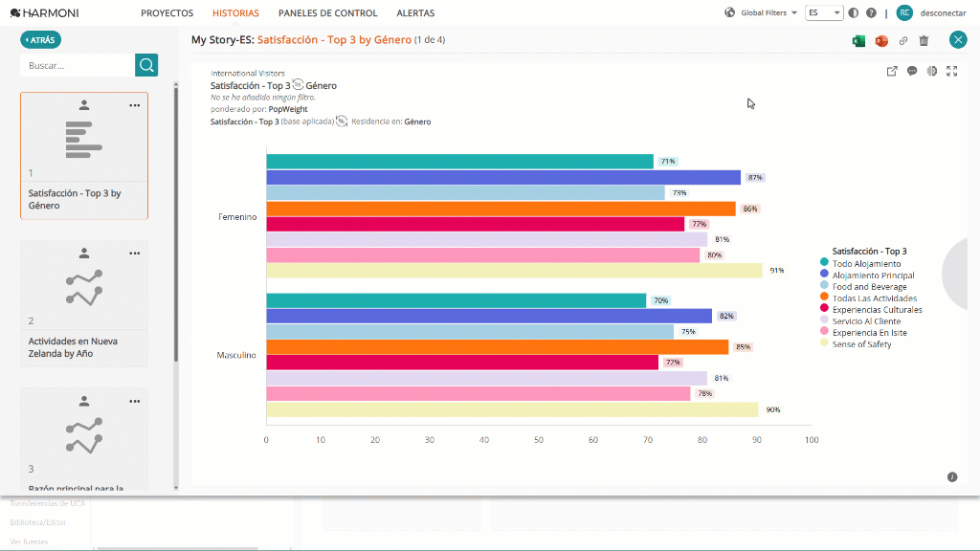Open the Paneles de Control menu
The image size is (980, 551).
[327, 13]
